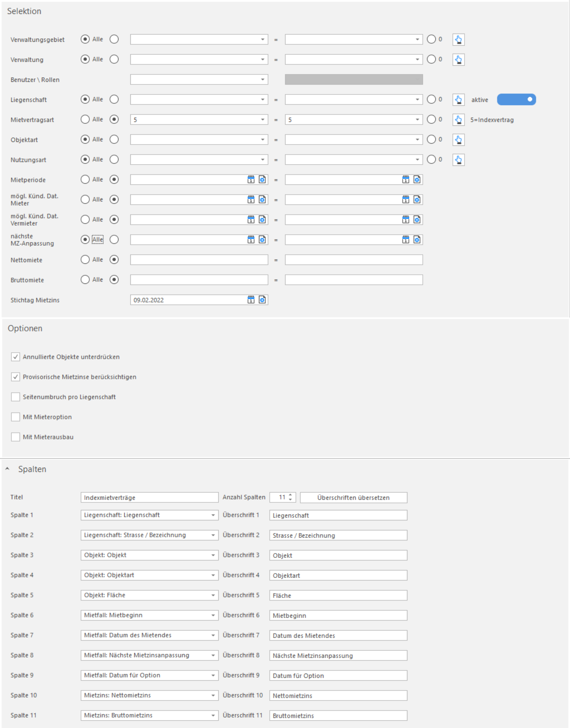
Task: Click the Überschrift 3 field Objekt
Action: coord(338,555)
